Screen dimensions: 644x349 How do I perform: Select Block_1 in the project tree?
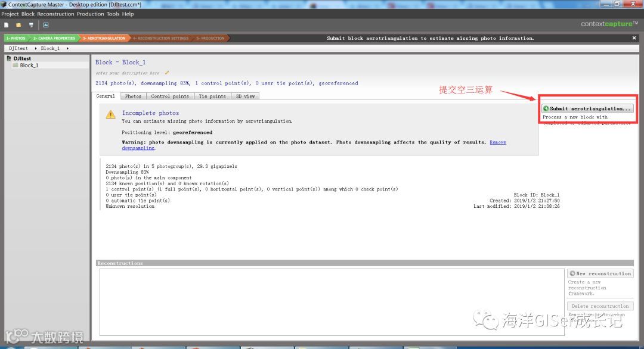point(29,65)
